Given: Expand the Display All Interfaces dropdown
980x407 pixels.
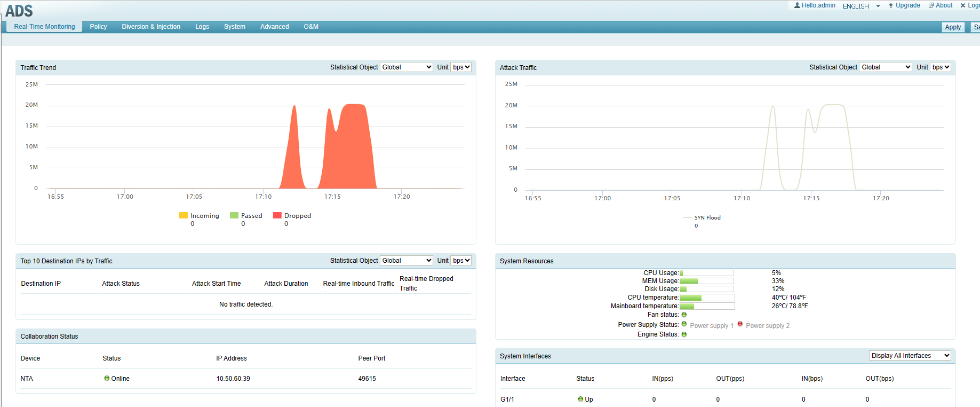Looking at the screenshot, I should tap(910, 356).
